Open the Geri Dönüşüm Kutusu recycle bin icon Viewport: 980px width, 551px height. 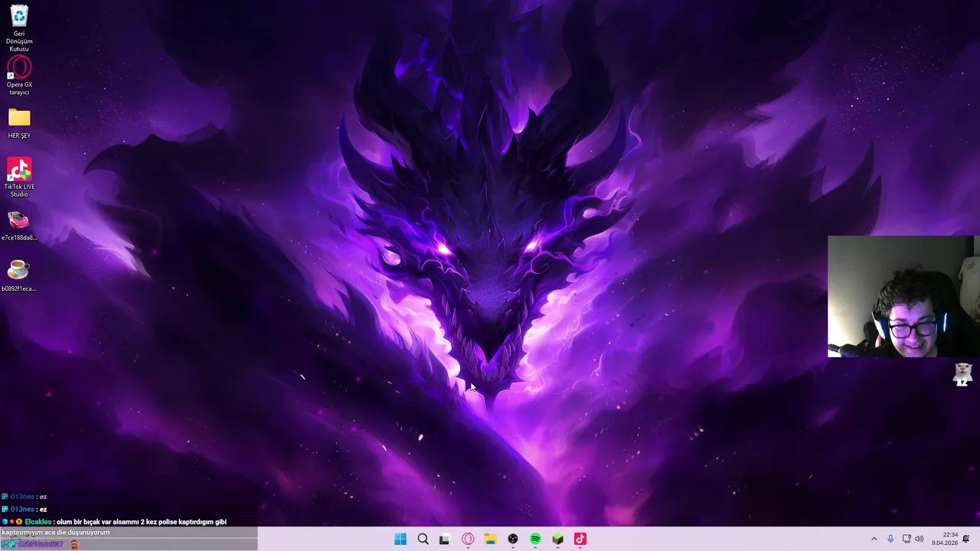[19, 28]
